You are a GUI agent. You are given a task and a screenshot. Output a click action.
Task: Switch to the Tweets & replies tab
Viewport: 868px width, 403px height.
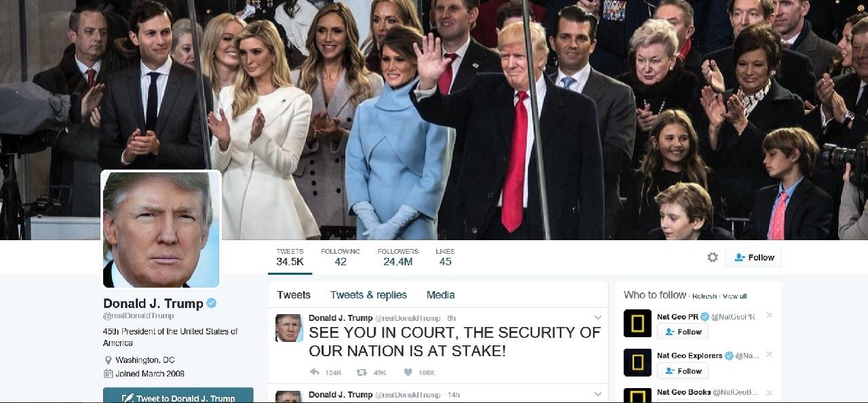[368, 294]
